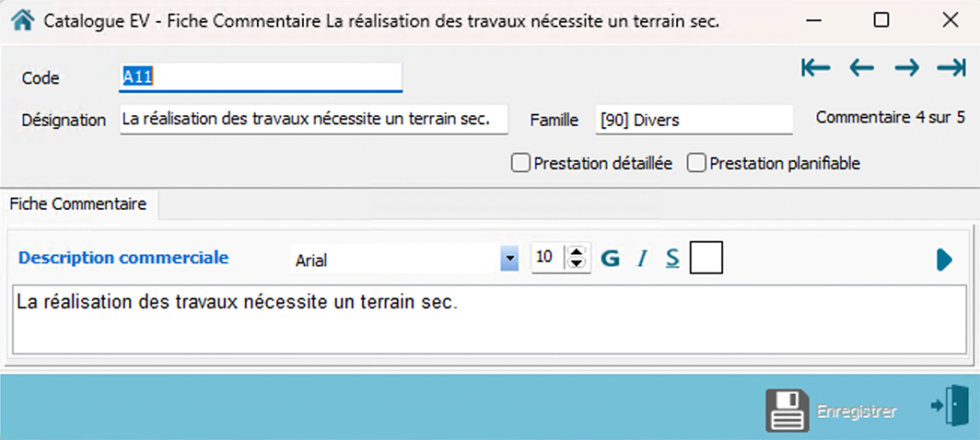Toggle italic formatting (I)

pyautogui.click(x=642, y=259)
